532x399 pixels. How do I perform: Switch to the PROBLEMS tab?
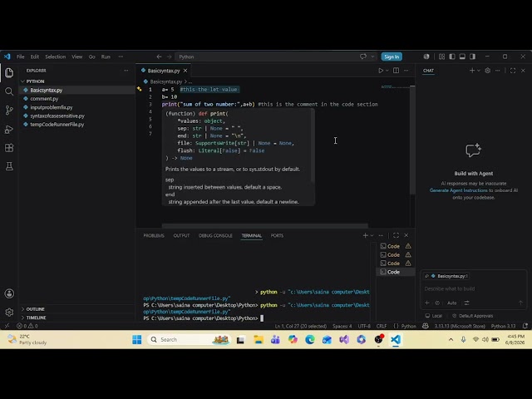(x=154, y=235)
